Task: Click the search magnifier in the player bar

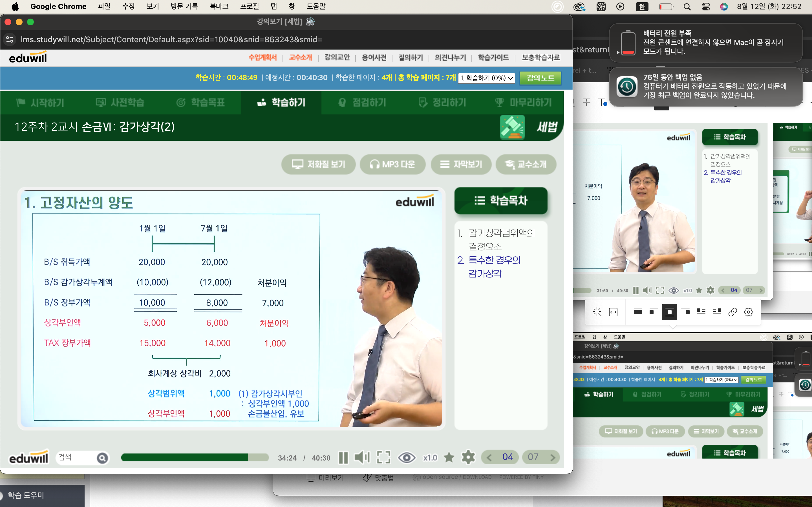Action: click(x=102, y=458)
